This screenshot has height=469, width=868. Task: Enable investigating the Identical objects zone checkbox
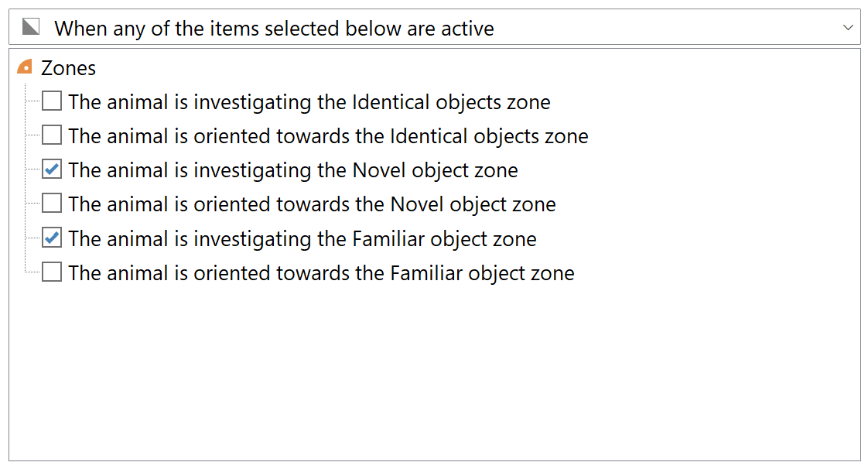coord(52,101)
